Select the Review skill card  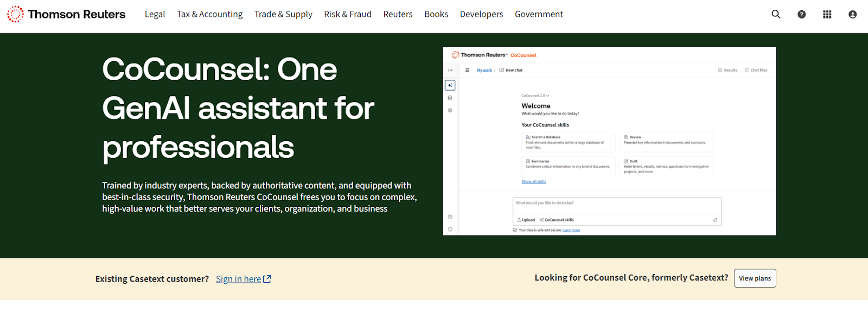667,142
